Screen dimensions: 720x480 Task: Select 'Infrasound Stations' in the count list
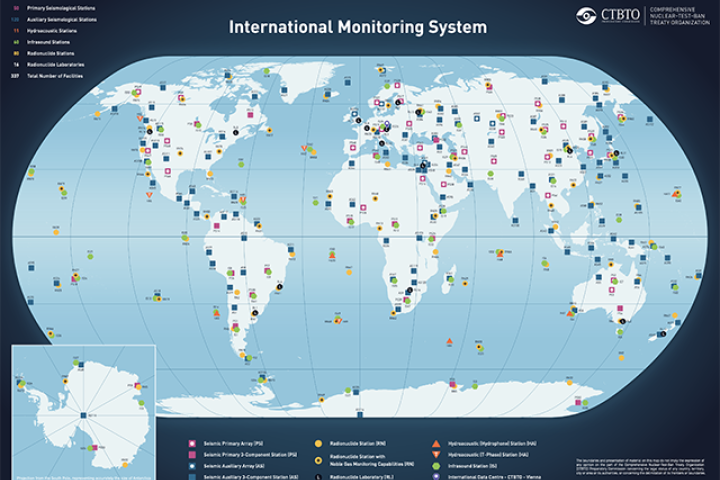[48, 42]
